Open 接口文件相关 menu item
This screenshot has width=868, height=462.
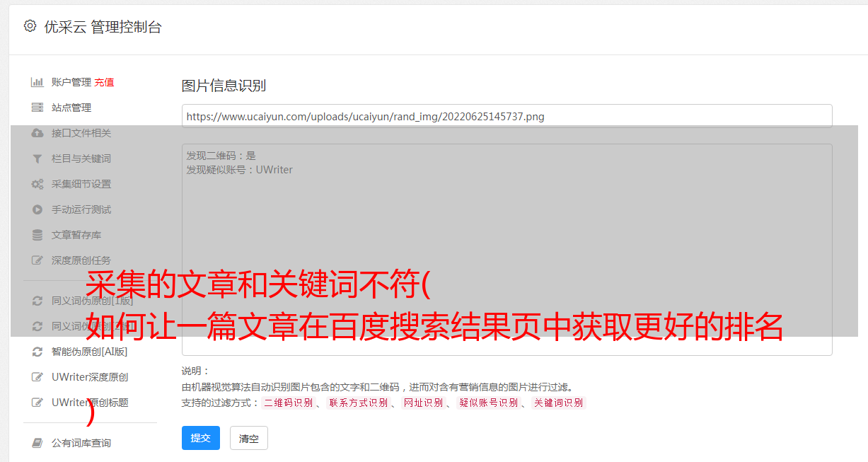[81, 133]
